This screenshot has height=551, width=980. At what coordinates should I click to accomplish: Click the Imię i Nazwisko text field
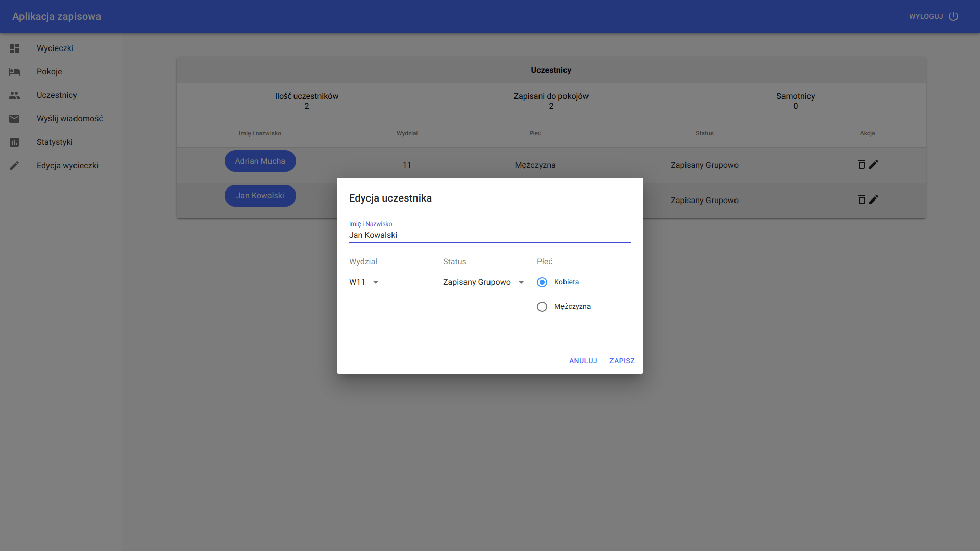tap(489, 235)
